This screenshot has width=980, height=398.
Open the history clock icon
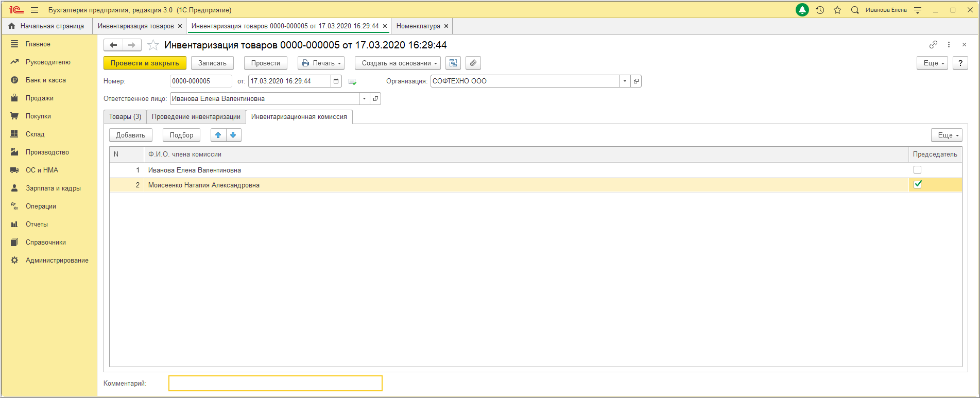tap(820, 10)
